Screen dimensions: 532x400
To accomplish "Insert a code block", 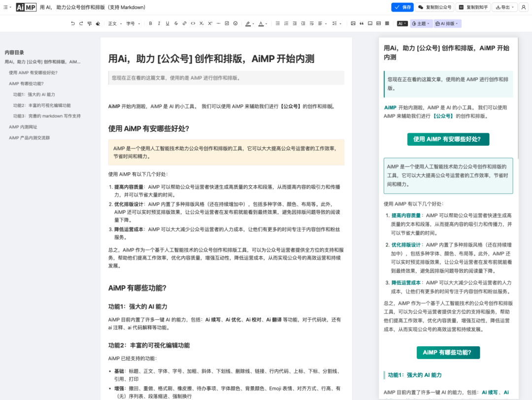I will click(379, 24).
